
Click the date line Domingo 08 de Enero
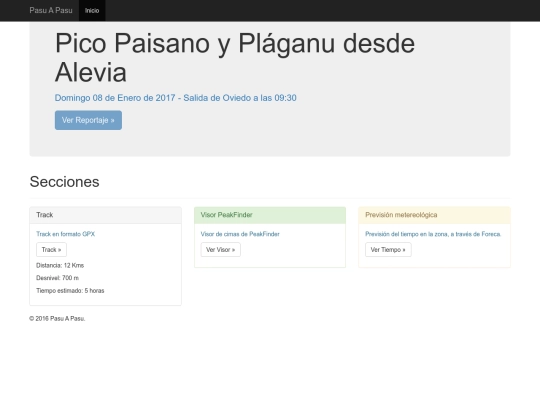176,98
